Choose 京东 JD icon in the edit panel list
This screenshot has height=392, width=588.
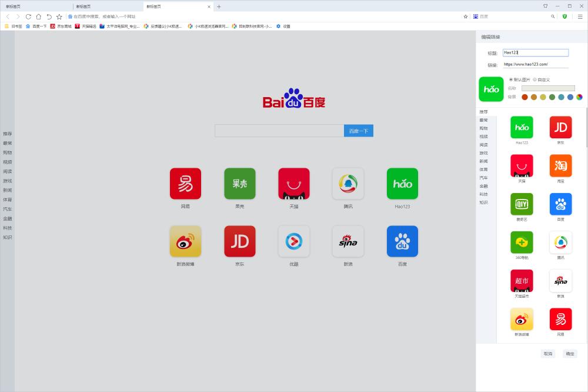[560, 127]
